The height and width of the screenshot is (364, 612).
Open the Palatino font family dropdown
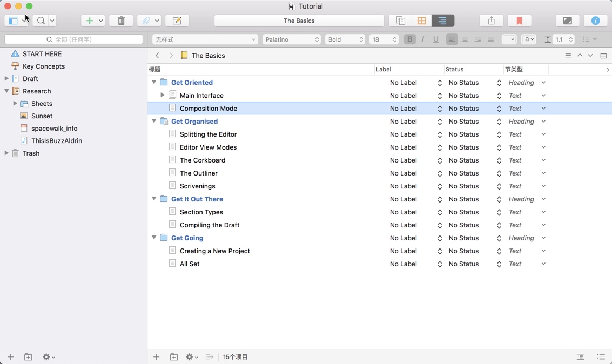pyautogui.click(x=292, y=39)
